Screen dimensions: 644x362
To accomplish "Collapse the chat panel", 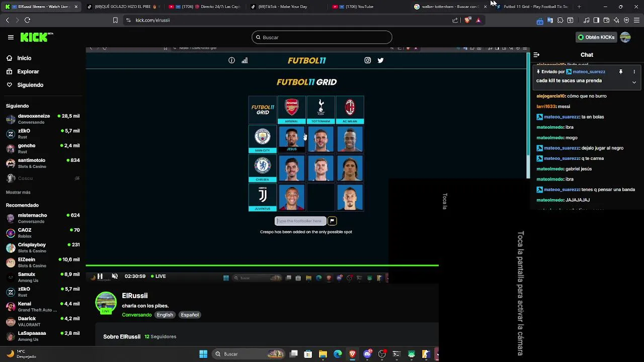I will click(x=536, y=55).
